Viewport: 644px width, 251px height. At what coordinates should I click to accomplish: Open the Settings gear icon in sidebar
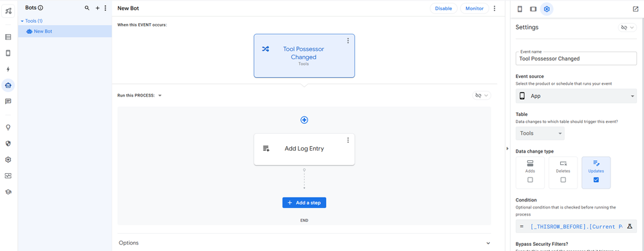point(8,160)
